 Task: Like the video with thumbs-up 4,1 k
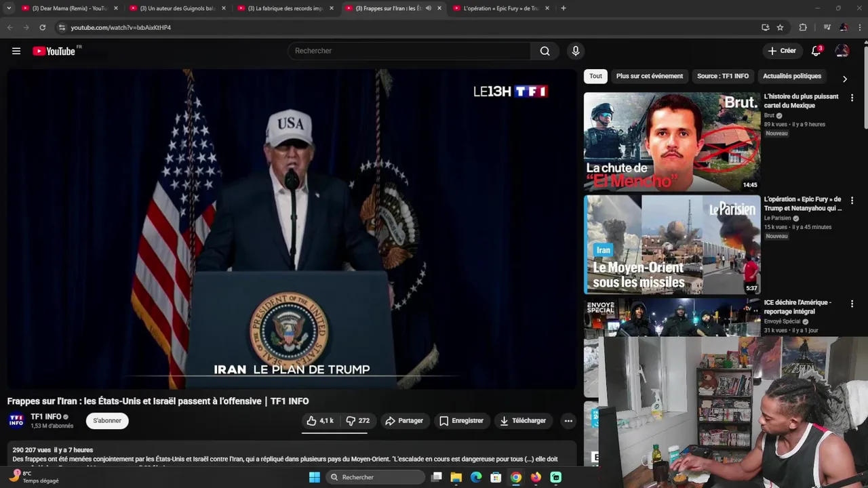click(x=320, y=421)
